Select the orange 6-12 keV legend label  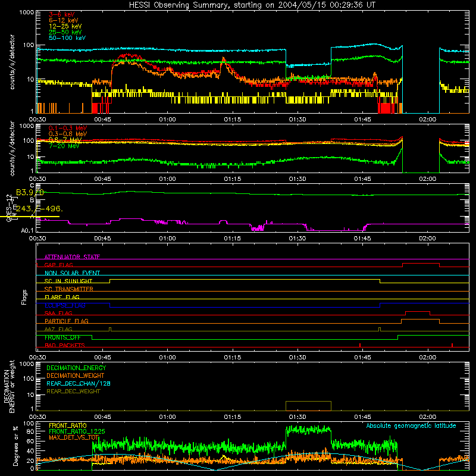pyautogui.click(x=64, y=20)
